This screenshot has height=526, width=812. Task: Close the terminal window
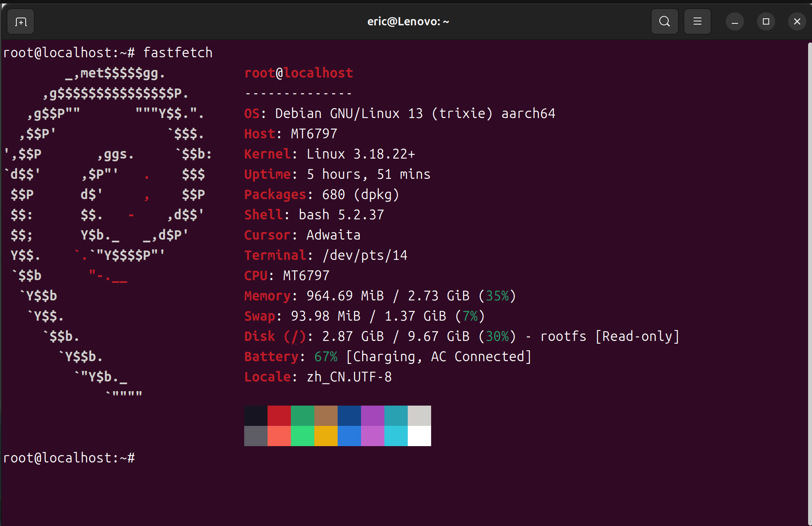(797, 21)
